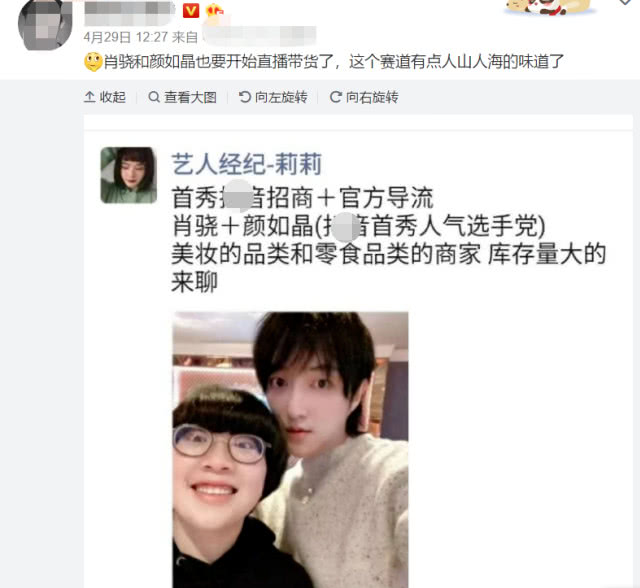Click the blurred poster username

[x=130, y=12]
